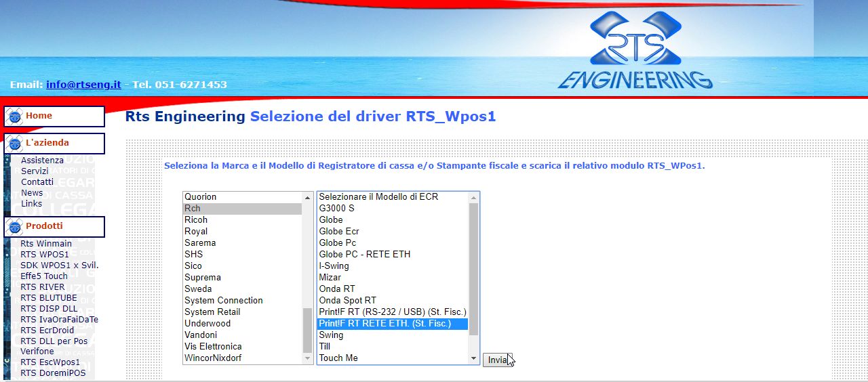Click the globe icon beside Prodotti
The image size is (868, 382).
[14, 227]
